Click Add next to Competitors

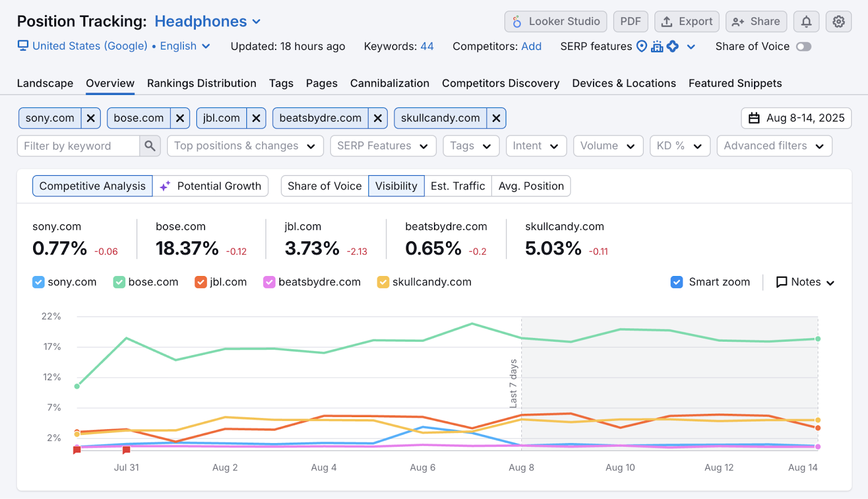(x=530, y=47)
